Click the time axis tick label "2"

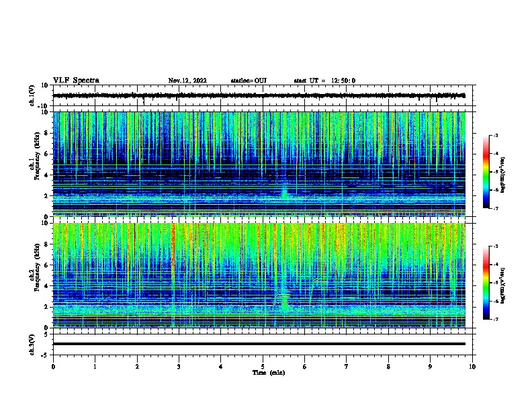[137, 367]
